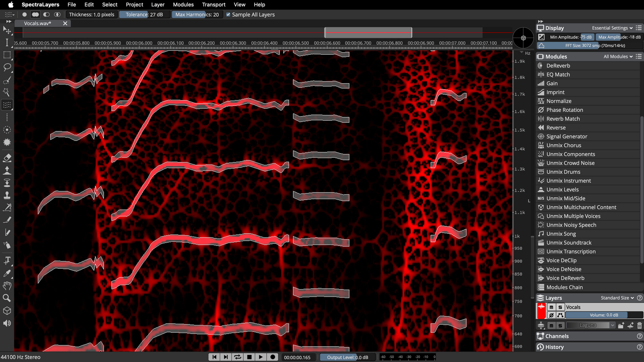Select the Harmonics Selection tool
The image size is (644, 362).
[7, 105]
